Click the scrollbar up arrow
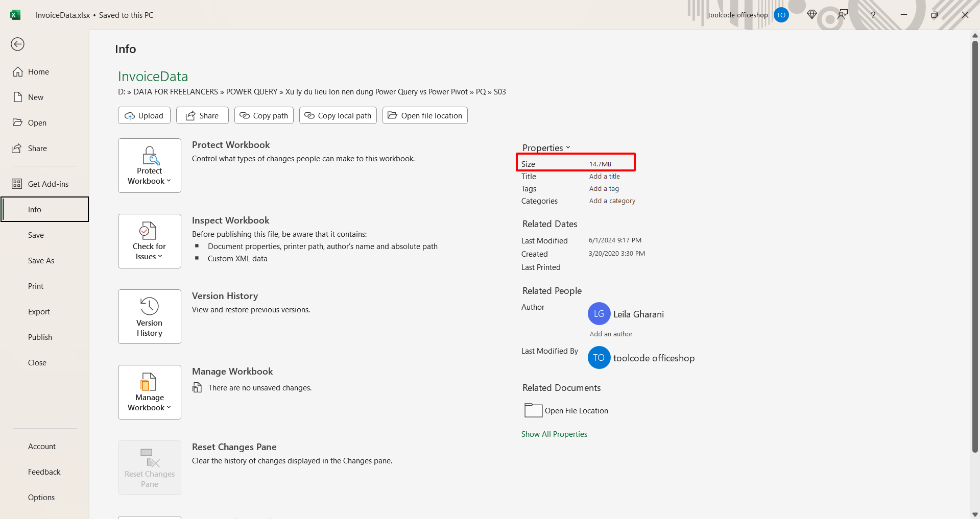Image resolution: width=980 pixels, height=519 pixels. [x=975, y=36]
